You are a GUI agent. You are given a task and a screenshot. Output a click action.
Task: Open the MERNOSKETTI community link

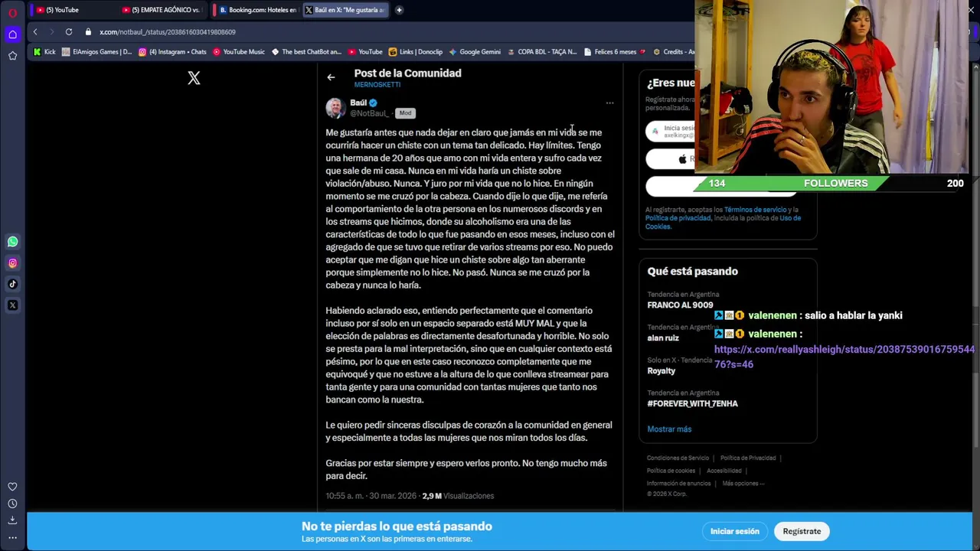(x=377, y=85)
